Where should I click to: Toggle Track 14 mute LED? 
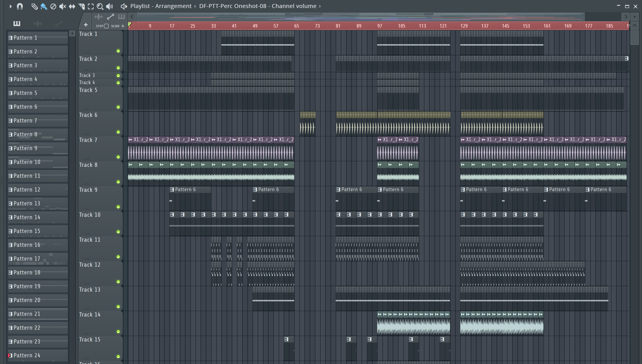click(x=118, y=332)
